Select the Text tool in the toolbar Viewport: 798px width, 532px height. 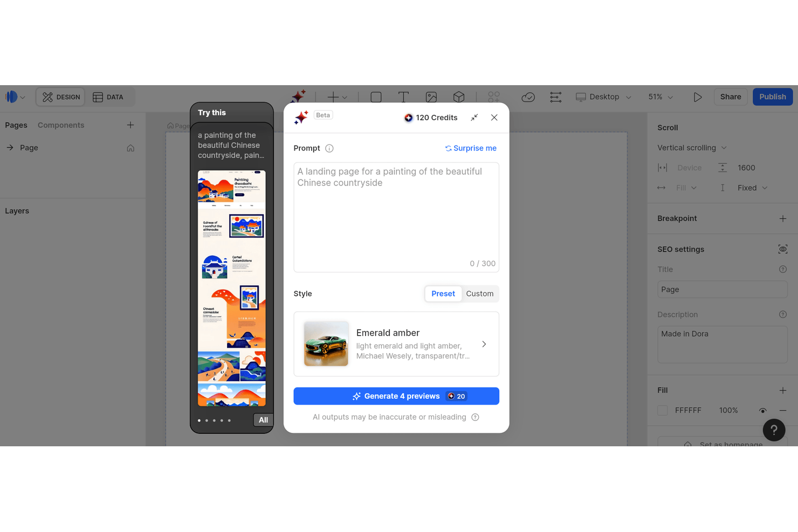[403, 97]
